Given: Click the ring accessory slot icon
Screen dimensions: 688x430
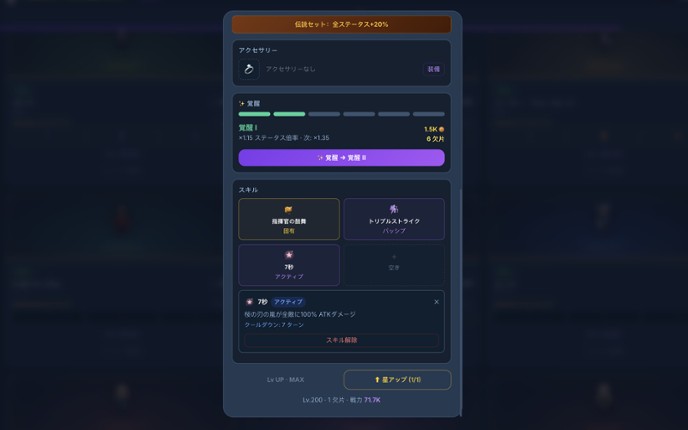Looking at the screenshot, I should click(x=249, y=69).
